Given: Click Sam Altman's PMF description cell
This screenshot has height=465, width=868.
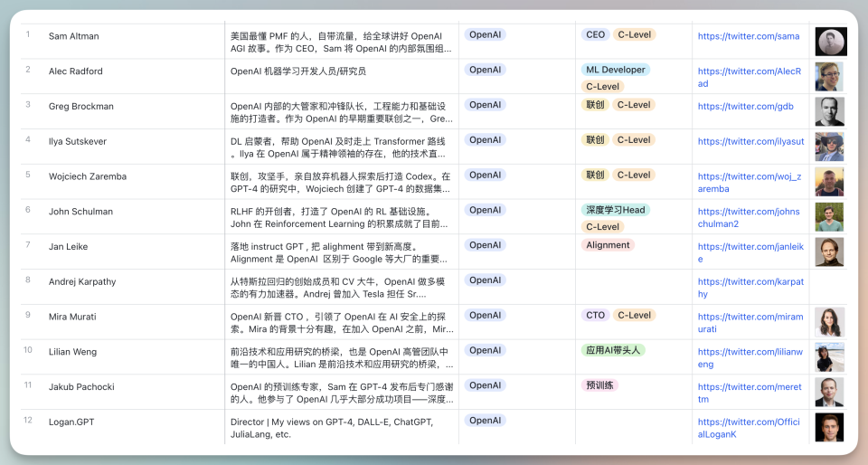Looking at the screenshot, I should (342, 42).
